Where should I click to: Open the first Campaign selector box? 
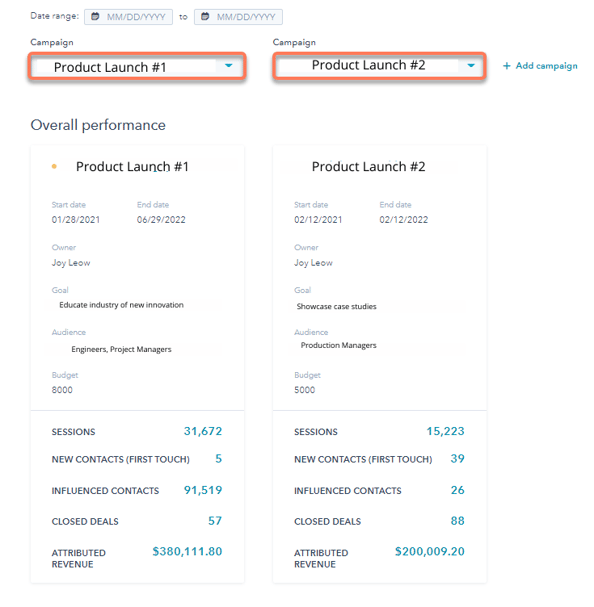click(137, 66)
